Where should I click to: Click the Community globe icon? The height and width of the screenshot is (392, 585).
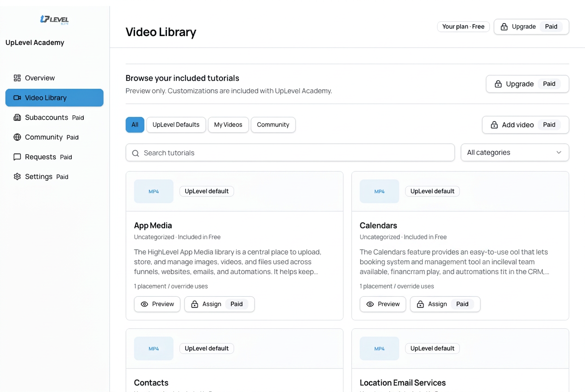[x=17, y=137]
